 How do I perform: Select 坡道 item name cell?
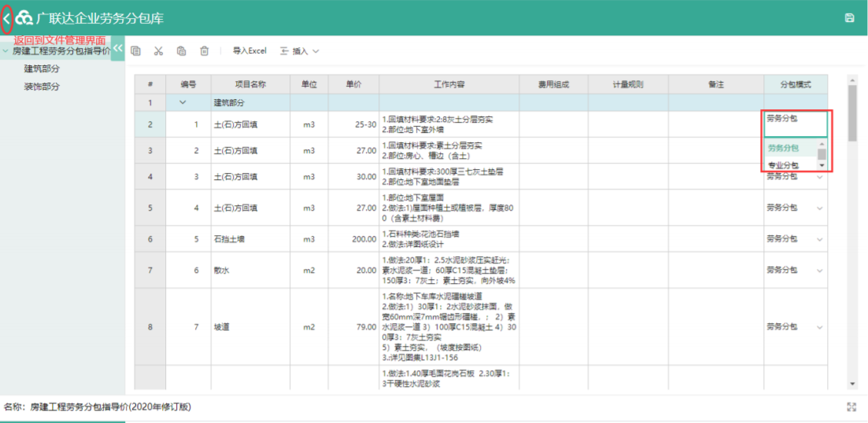(251, 327)
